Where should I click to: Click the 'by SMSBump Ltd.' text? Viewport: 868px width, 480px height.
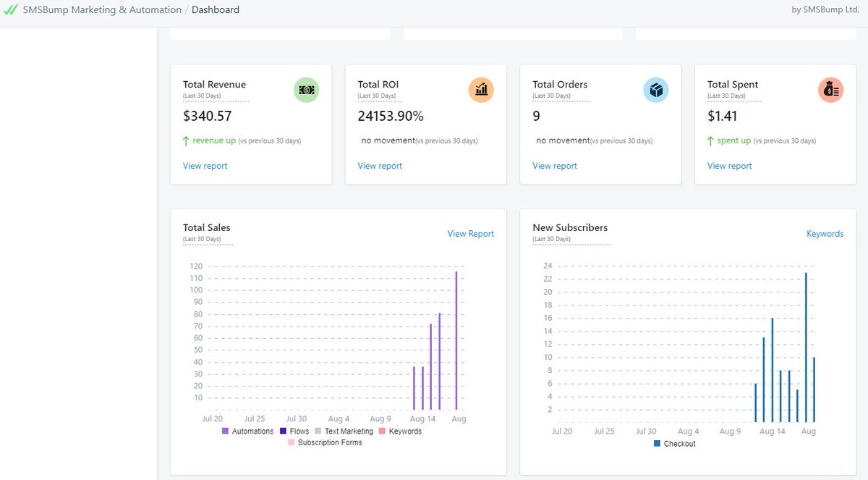[x=826, y=10]
